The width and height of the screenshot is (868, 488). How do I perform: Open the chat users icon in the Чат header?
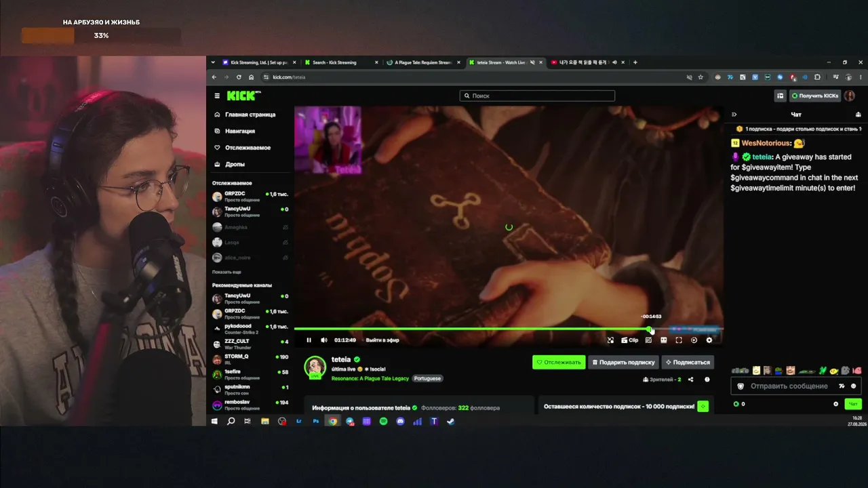859,115
